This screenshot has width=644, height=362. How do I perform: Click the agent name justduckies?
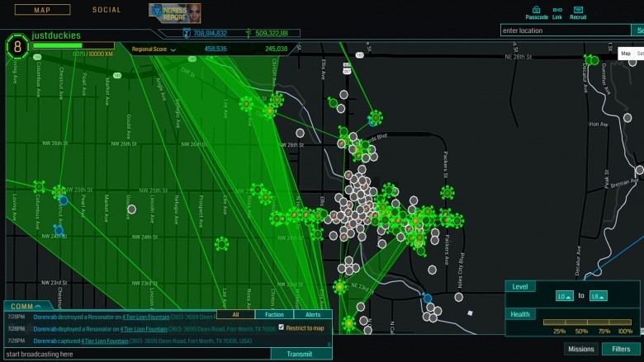point(56,35)
